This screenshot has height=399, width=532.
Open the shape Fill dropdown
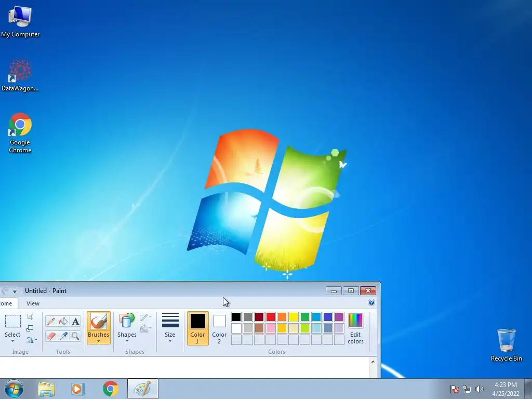pos(145,328)
